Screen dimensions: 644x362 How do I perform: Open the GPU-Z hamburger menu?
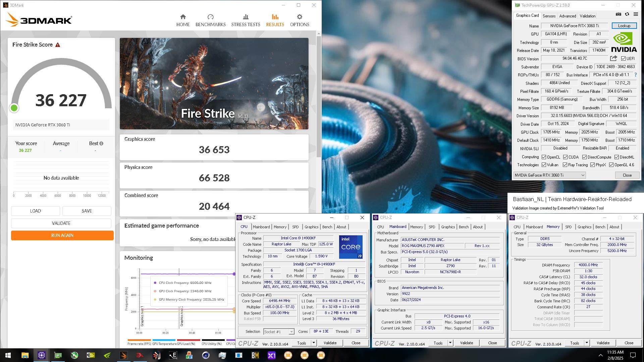(x=636, y=14)
